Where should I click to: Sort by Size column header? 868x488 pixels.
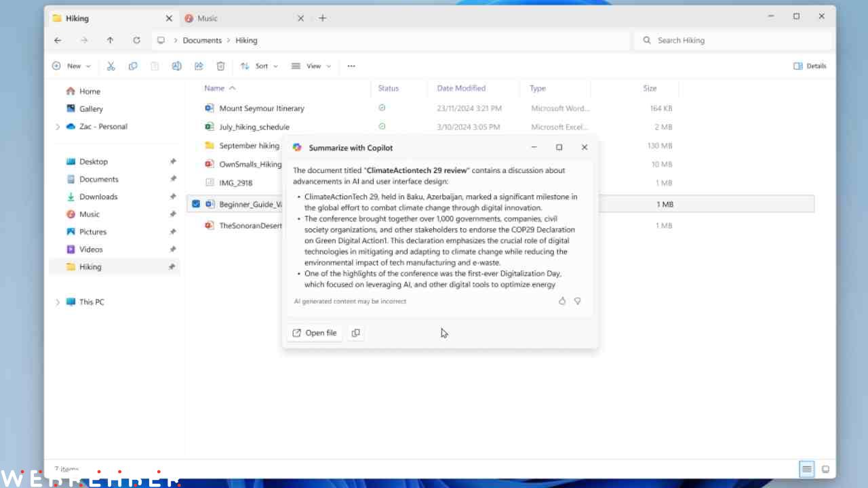650,88
